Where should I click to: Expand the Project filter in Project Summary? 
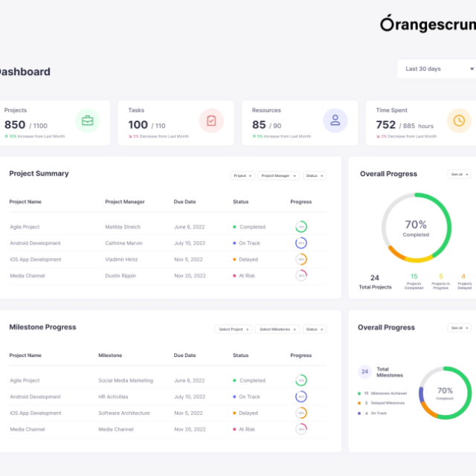242,176
